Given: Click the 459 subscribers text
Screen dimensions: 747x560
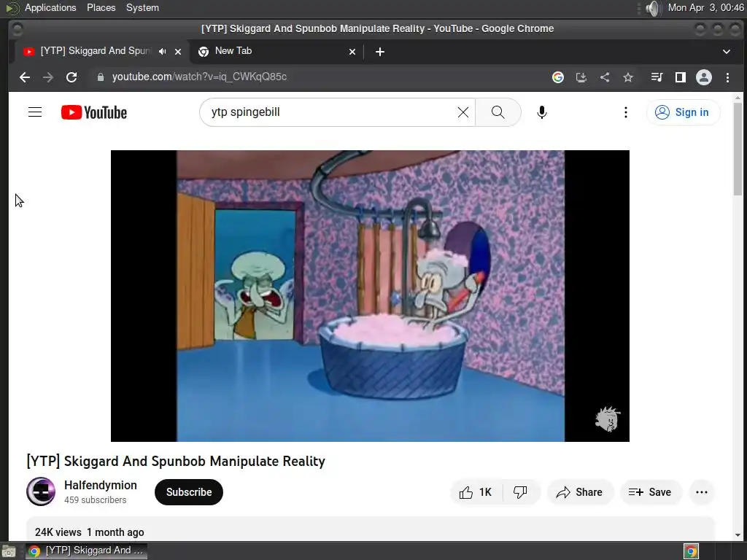Looking at the screenshot, I should click(x=96, y=500).
